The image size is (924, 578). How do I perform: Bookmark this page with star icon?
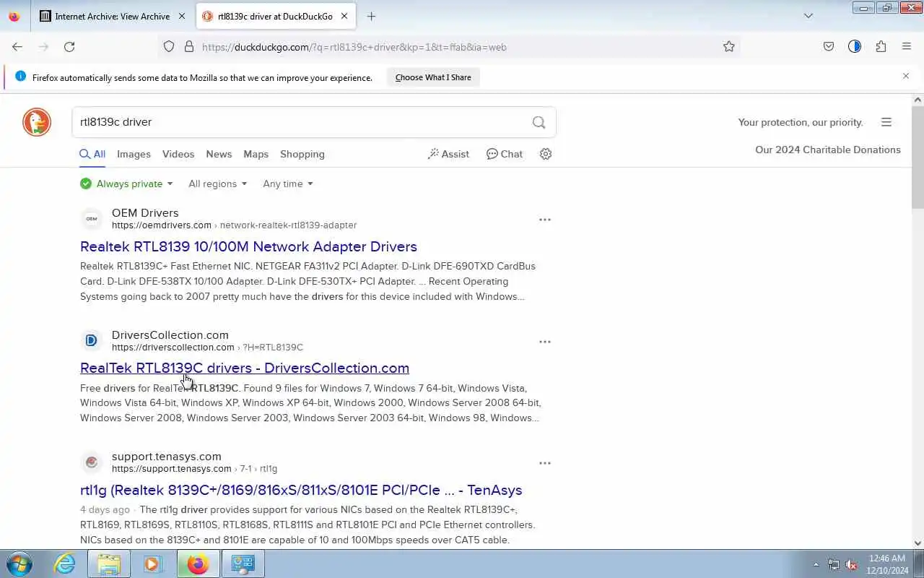click(729, 47)
